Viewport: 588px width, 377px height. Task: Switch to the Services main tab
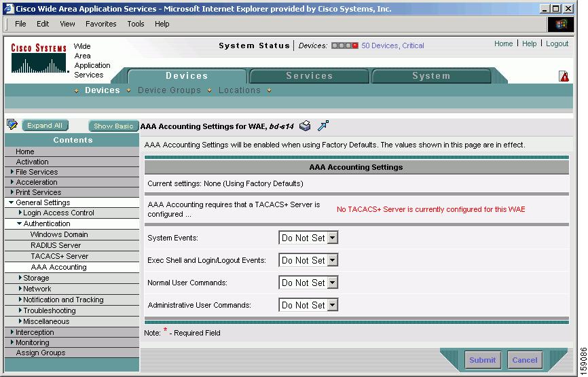tap(310, 76)
